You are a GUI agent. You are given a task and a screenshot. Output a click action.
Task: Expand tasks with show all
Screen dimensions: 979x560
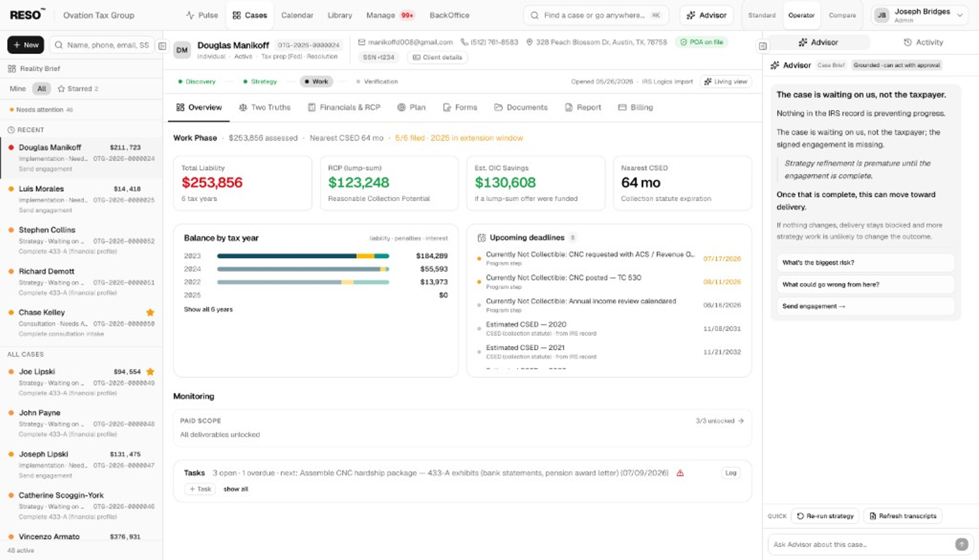coord(236,489)
